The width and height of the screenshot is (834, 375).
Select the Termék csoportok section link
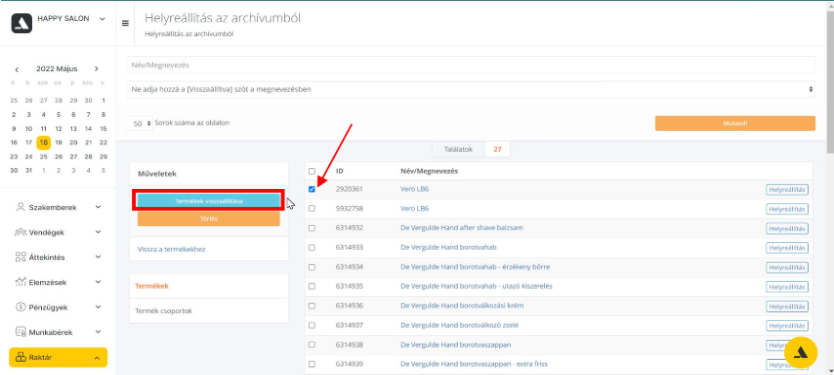(163, 311)
